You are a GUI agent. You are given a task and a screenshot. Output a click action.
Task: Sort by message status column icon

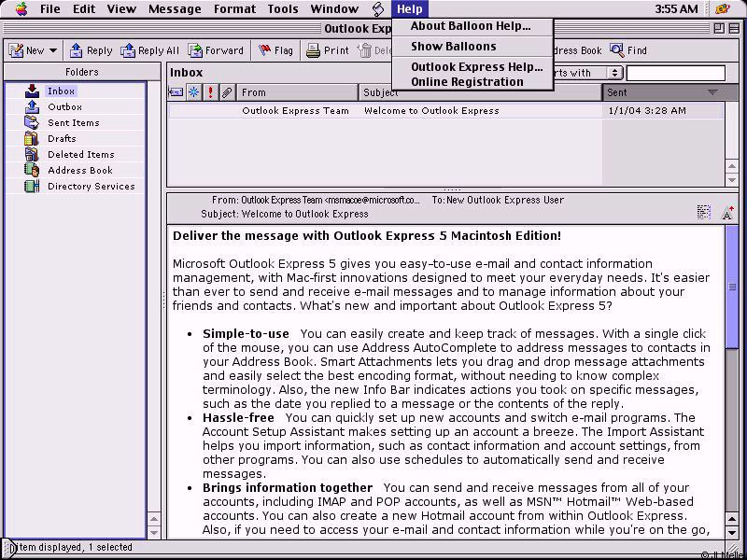pyautogui.click(x=194, y=92)
